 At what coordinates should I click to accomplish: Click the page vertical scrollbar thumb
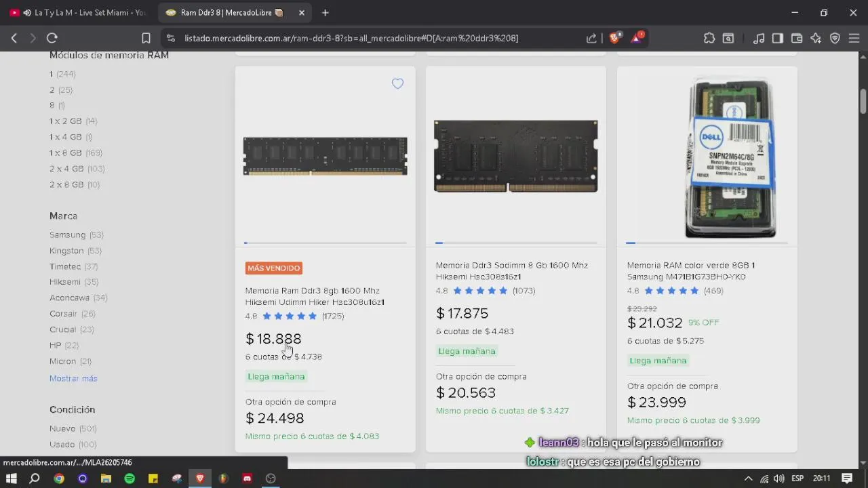[863, 100]
